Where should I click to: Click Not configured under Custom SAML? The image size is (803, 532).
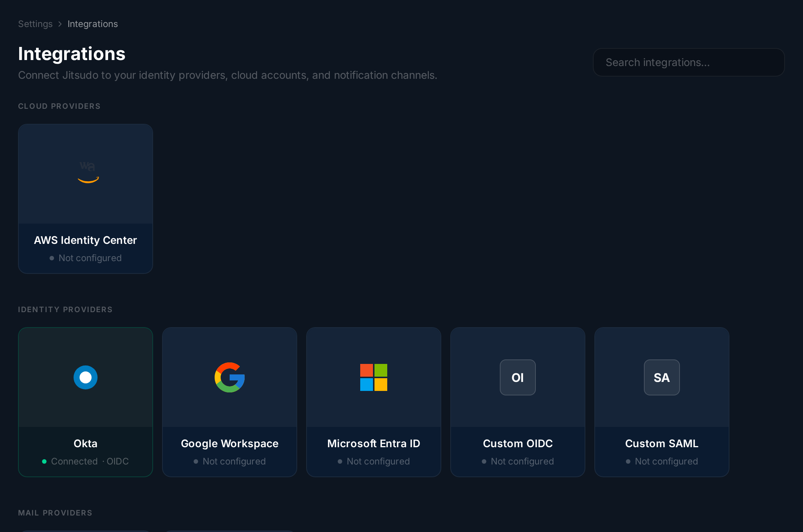pyautogui.click(x=662, y=461)
